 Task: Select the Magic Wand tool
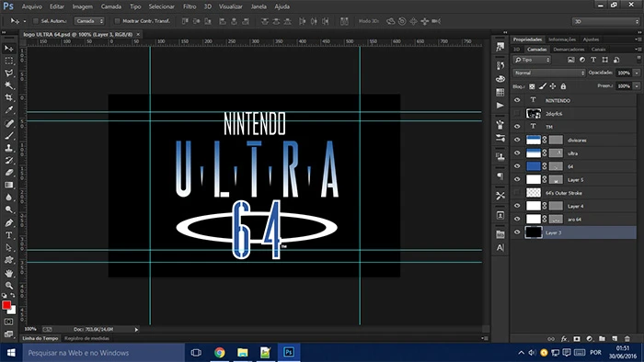(x=8, y=85)
